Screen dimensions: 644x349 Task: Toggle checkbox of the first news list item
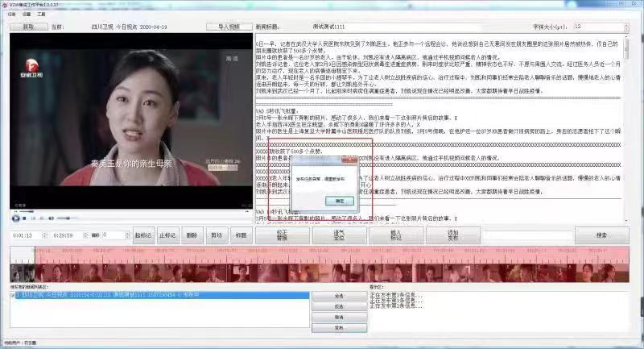[14, 295]
